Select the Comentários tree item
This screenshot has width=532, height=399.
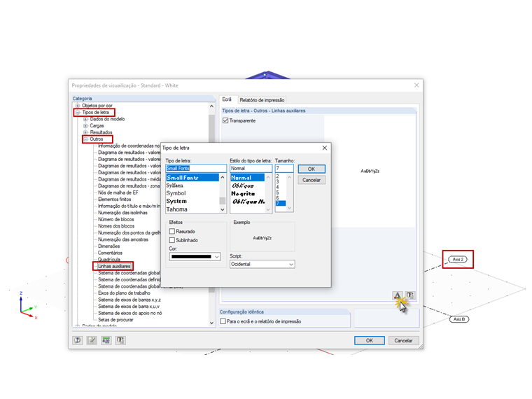(x=110, y=253)
